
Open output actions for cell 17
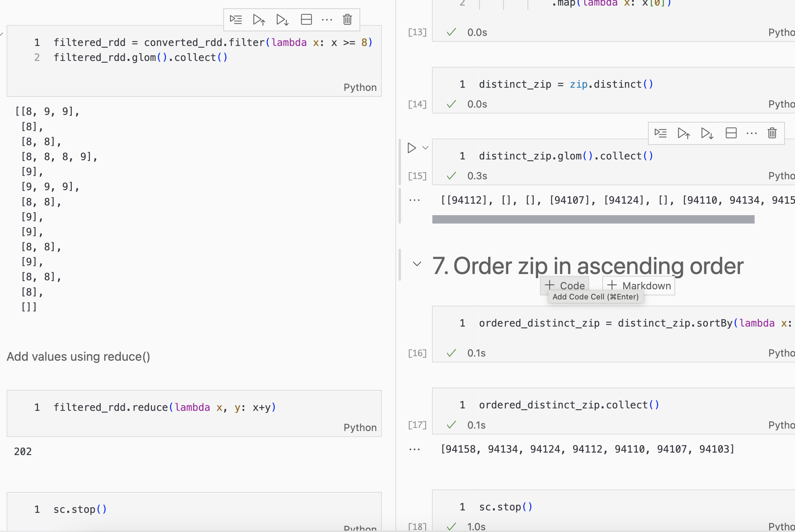click(414, 449)
